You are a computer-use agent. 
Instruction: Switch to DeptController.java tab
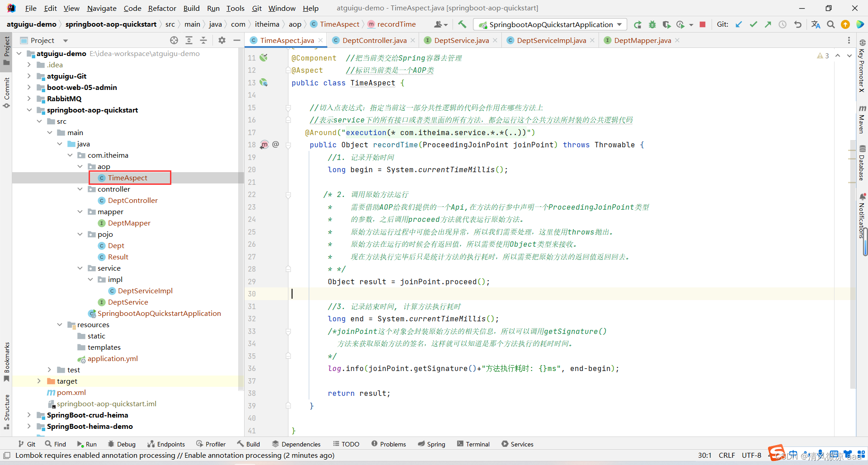[x=374, y=40]
